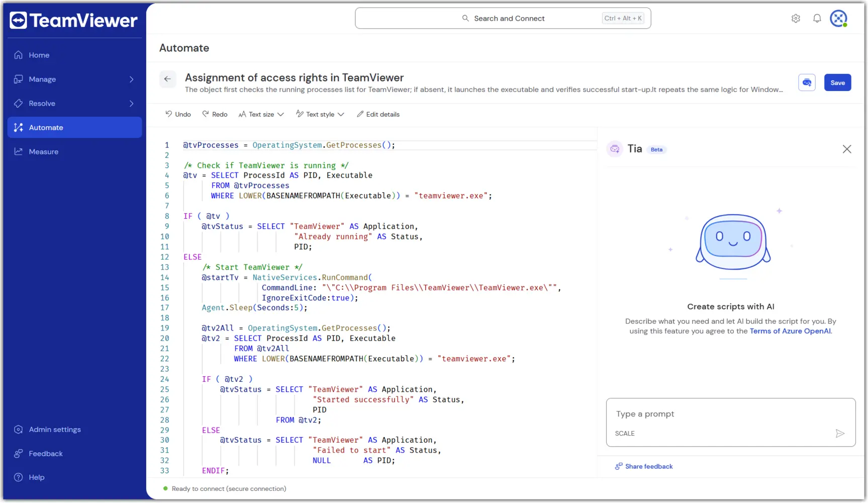Open the Resolve section
The height and width of the screenshot is (503, 868).
click(74, 103)
